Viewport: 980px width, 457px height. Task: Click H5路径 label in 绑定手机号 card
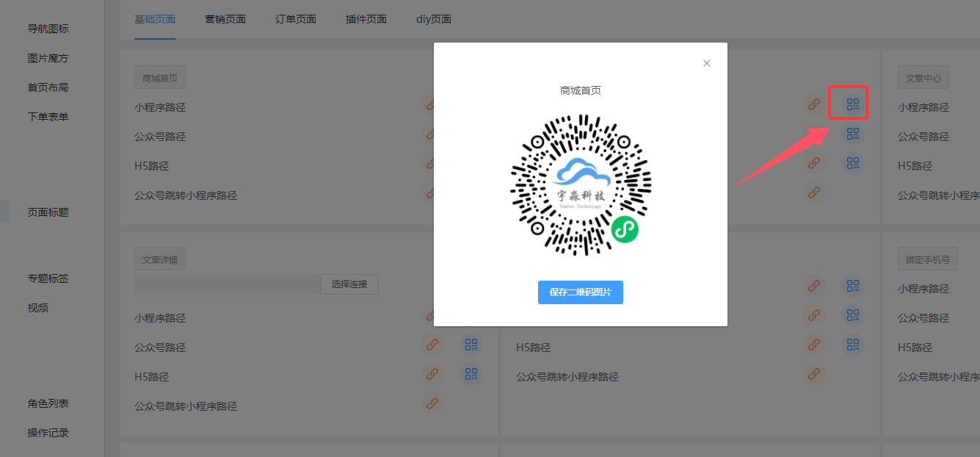point(915,348)
